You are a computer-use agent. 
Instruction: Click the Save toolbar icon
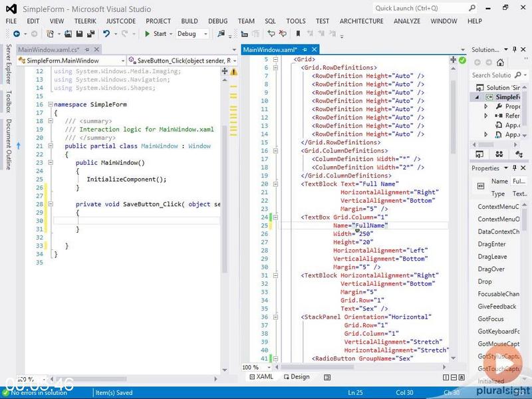(79, 34)
